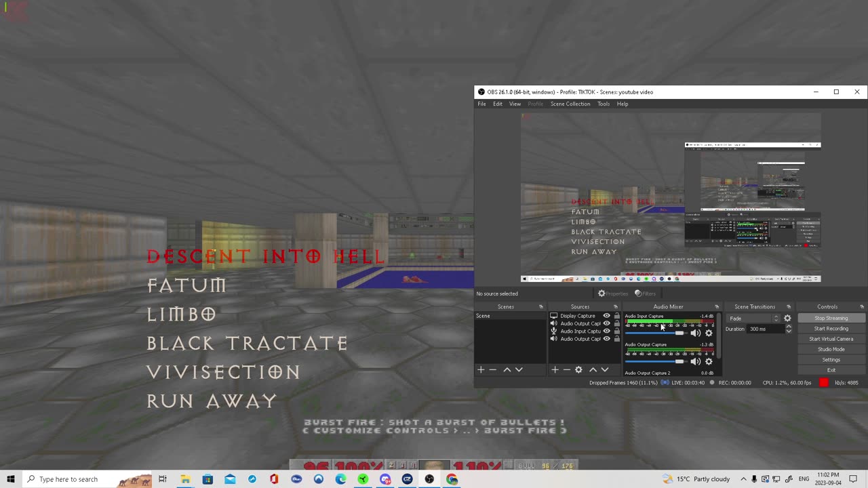Image resolution: width=868 pixels, height=488 pixels.
Task: Open File Explorer from the taskbar
Action: coord(185,479)
